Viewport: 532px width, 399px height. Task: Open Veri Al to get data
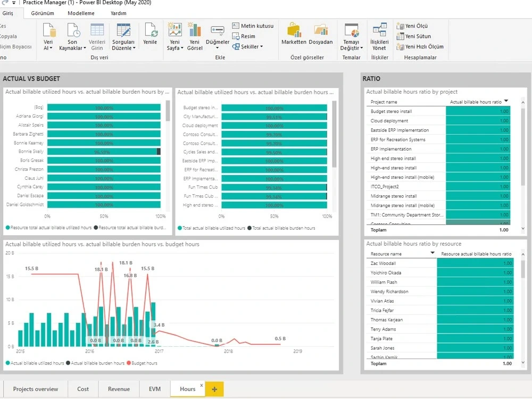click(48, 36)
